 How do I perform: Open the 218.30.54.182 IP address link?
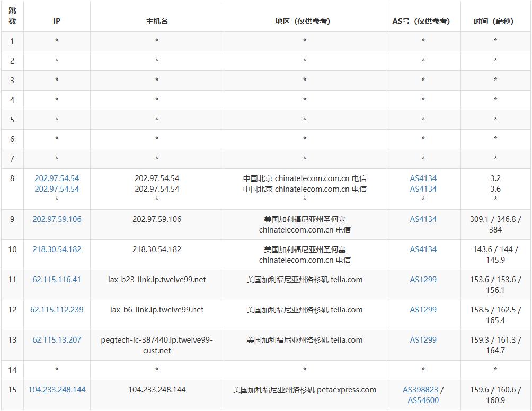[x=57, y=249]
